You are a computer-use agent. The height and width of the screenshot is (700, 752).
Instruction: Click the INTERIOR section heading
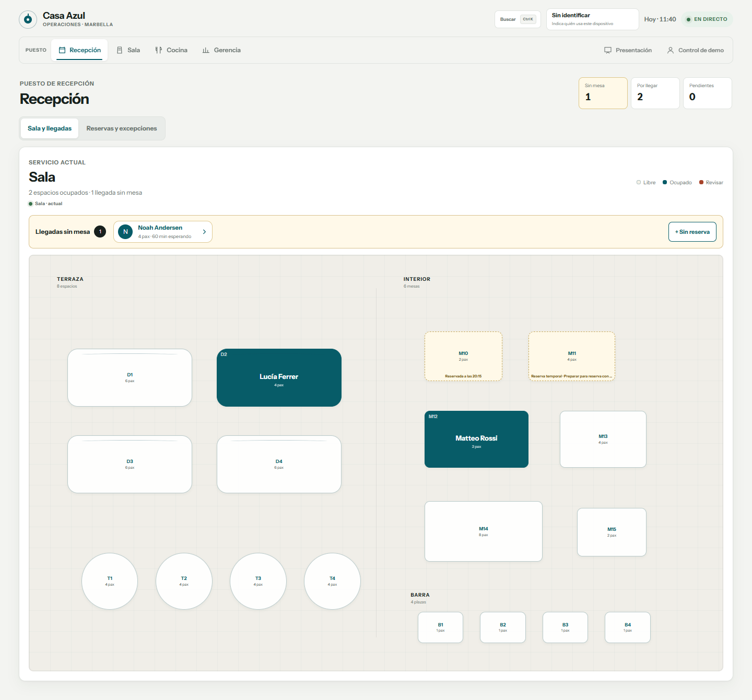tap(417, 279)
